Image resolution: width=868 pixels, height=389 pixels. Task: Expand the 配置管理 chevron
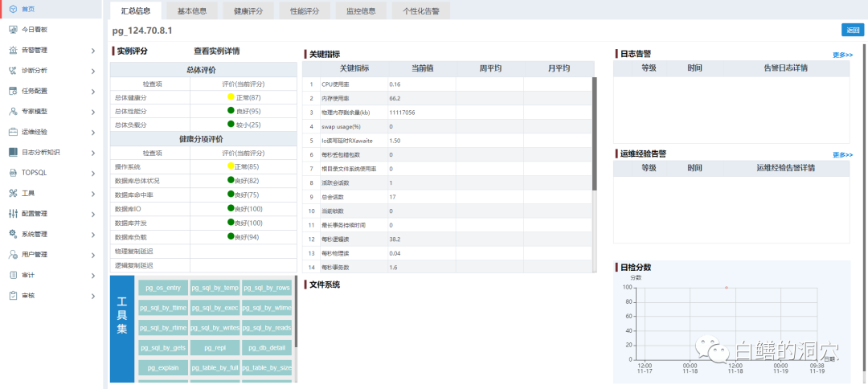coord(93,214)
